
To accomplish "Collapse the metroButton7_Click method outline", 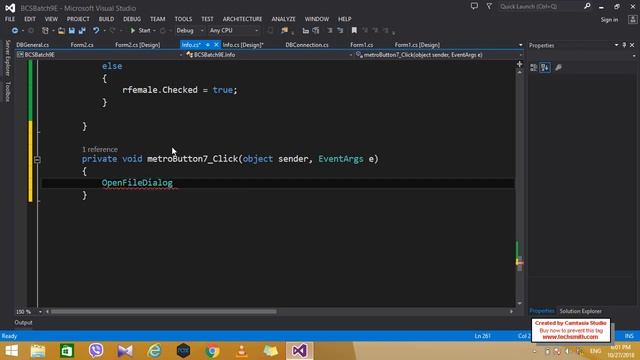I will pyautogui.click(x=37, y=160).
